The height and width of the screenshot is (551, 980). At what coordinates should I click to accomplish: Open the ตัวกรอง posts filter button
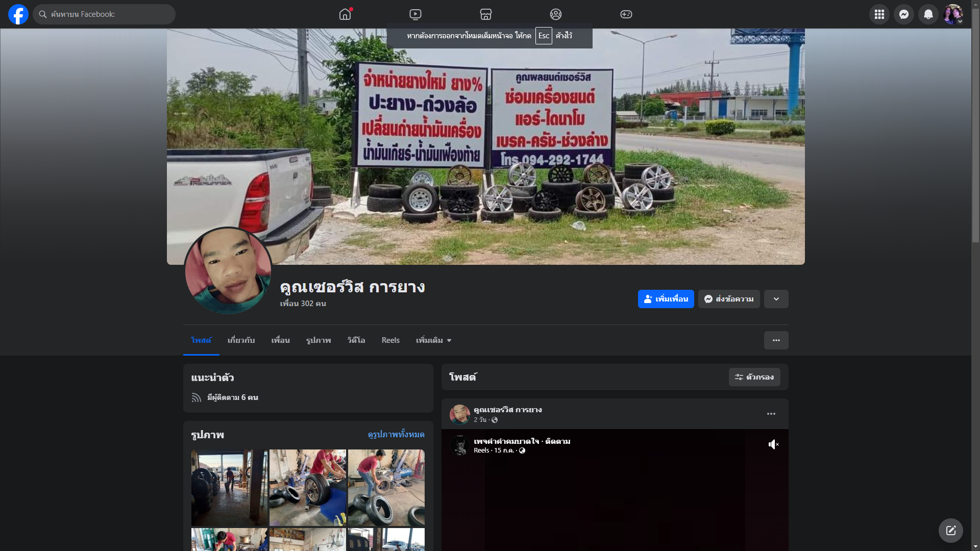pyautogui.click(x=754, y=377)
